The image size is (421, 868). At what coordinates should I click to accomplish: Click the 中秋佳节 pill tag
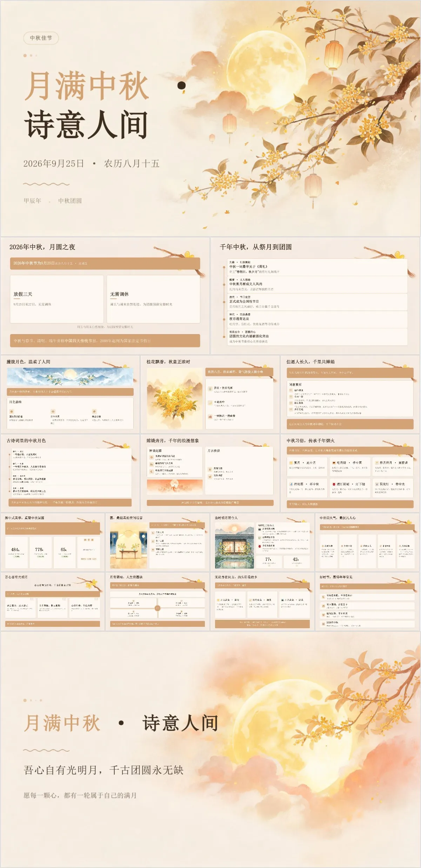pyautogui.click(x=41, y=38)
